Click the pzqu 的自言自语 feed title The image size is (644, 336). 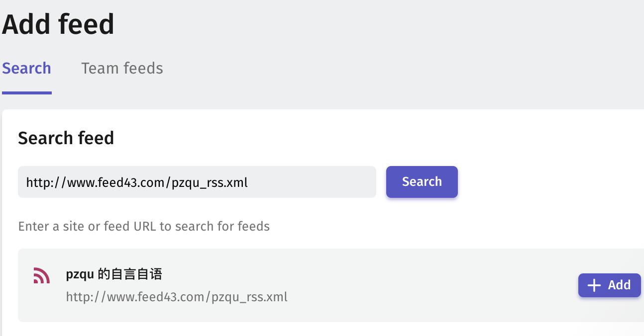point(114,274)
